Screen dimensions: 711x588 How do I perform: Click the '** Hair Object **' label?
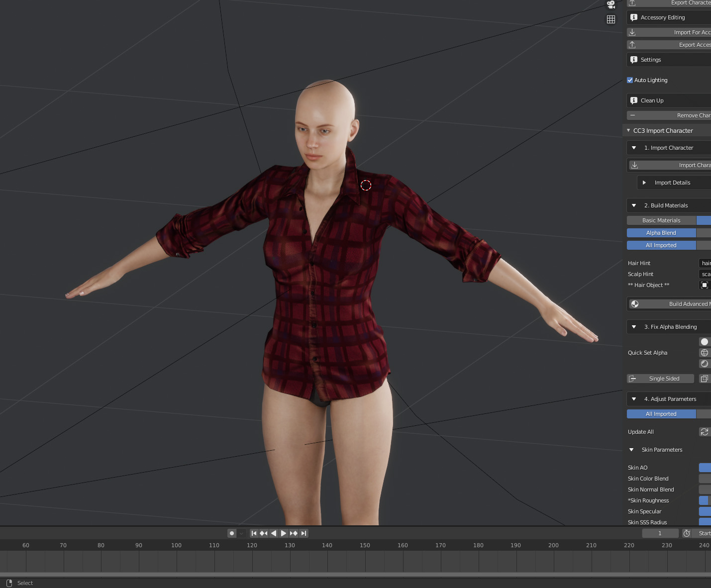click(x=648, y=285)
